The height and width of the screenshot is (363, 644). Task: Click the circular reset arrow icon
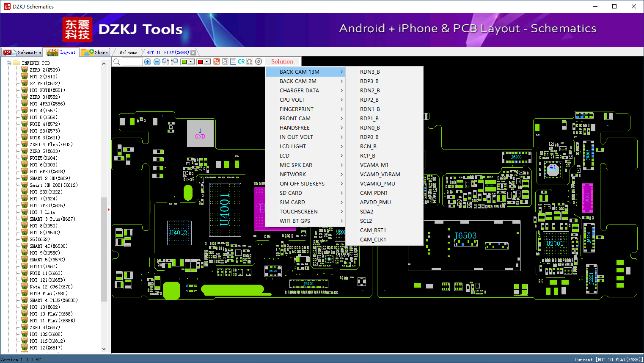pos(259,62)
